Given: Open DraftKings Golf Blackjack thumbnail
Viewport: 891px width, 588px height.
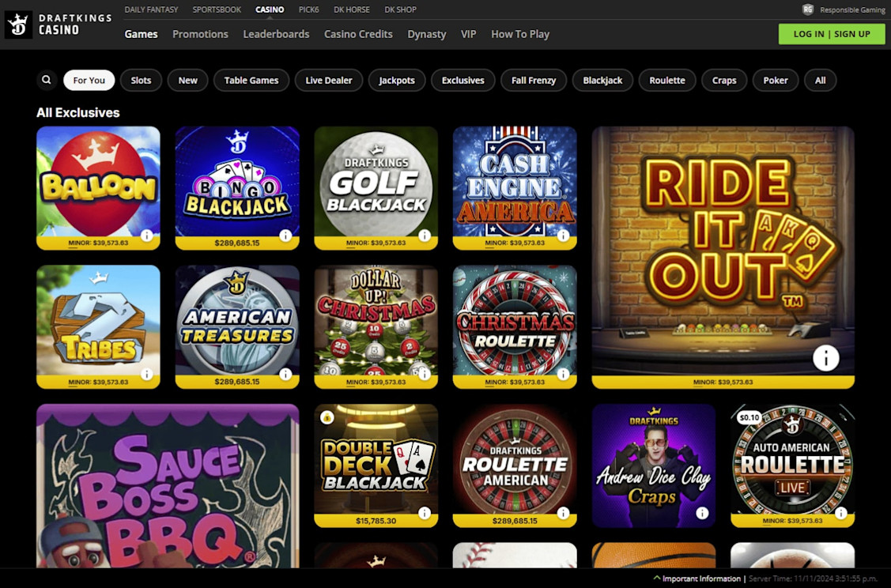Looking at the screenshot, I should 376,187.
